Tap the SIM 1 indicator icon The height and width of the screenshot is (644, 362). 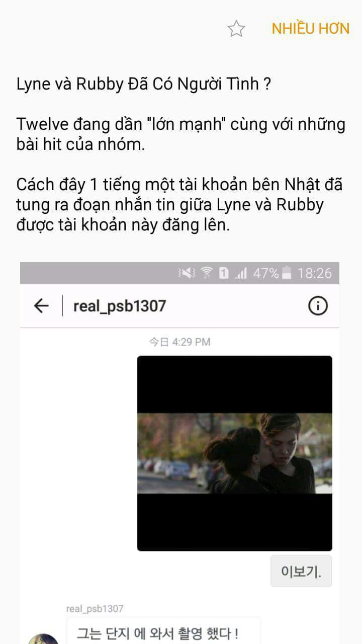pos(224,273)
